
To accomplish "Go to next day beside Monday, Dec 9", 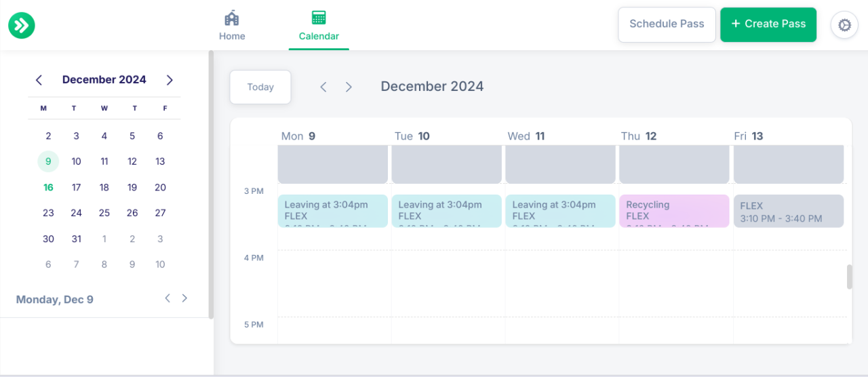I will [x=184, y=298].
